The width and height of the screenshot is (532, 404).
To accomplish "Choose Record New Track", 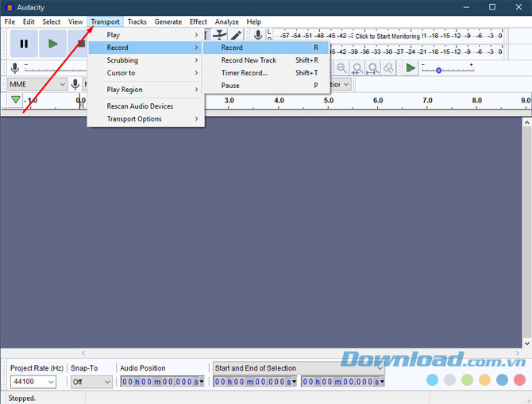I will point(266,60).
